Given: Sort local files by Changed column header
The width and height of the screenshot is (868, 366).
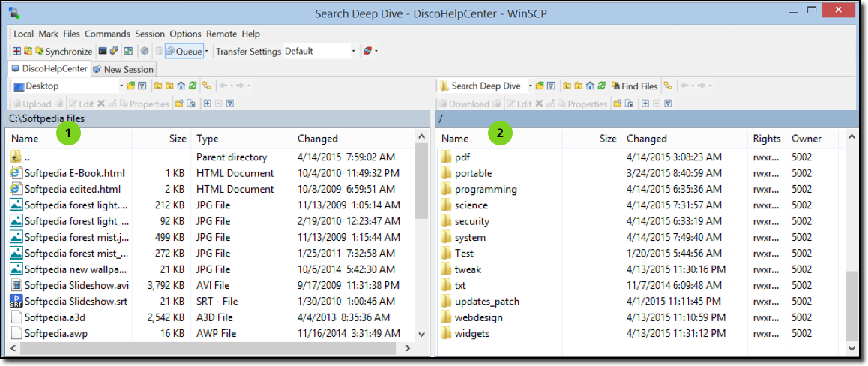Looking at the screenshot, I should point(353,139).
